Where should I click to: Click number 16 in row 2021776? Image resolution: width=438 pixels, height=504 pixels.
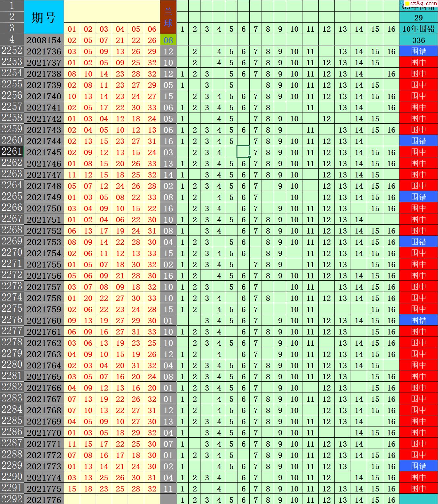tap(391, 499)
